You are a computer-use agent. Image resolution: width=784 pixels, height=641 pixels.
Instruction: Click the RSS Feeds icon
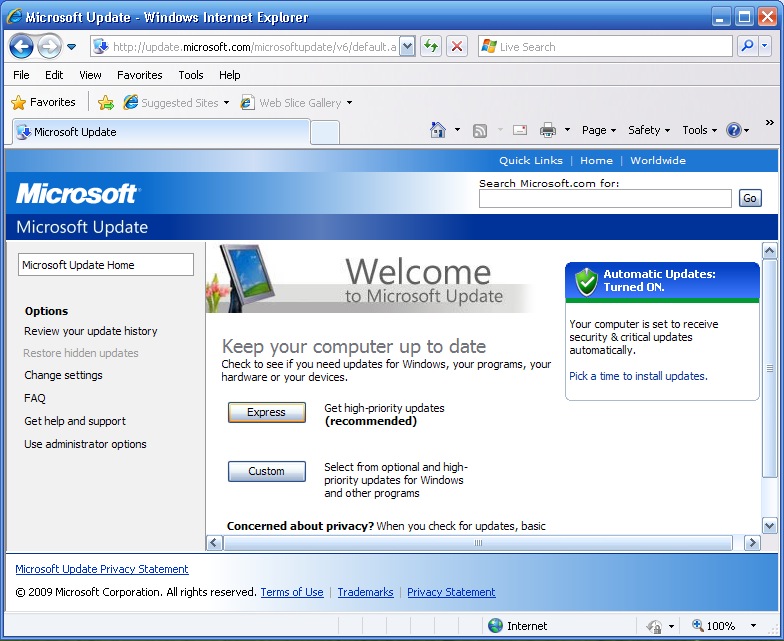[480, 130]
